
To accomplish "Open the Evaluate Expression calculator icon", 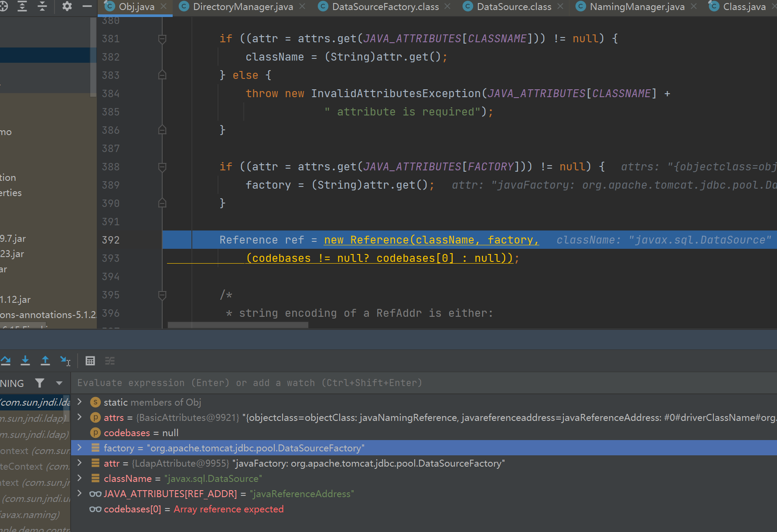I will click(90, 361).
